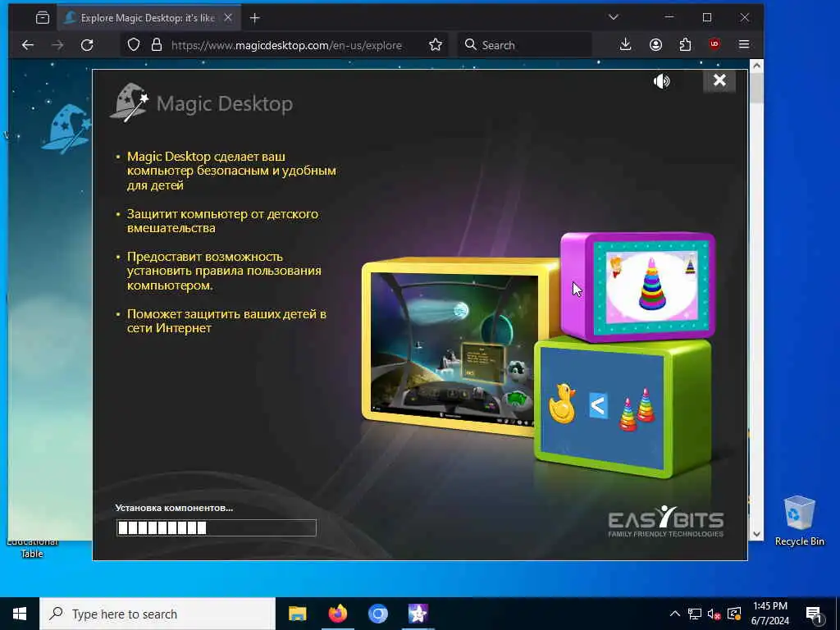840x630 pixels.
Task: Open the Firefox View icon
Action: click(x=43, y=18)
